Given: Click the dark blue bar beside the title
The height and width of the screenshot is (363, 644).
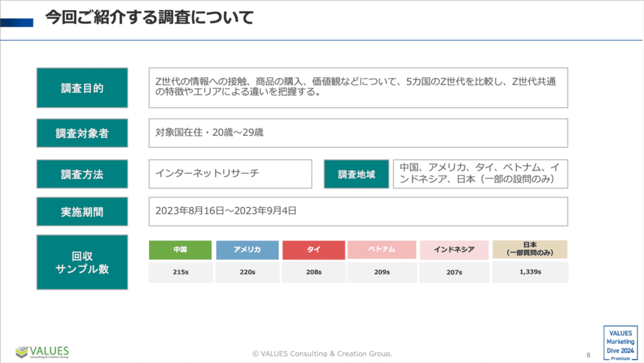Looking at the screenshot, I should pyautogui.click(x=17, y=22).
